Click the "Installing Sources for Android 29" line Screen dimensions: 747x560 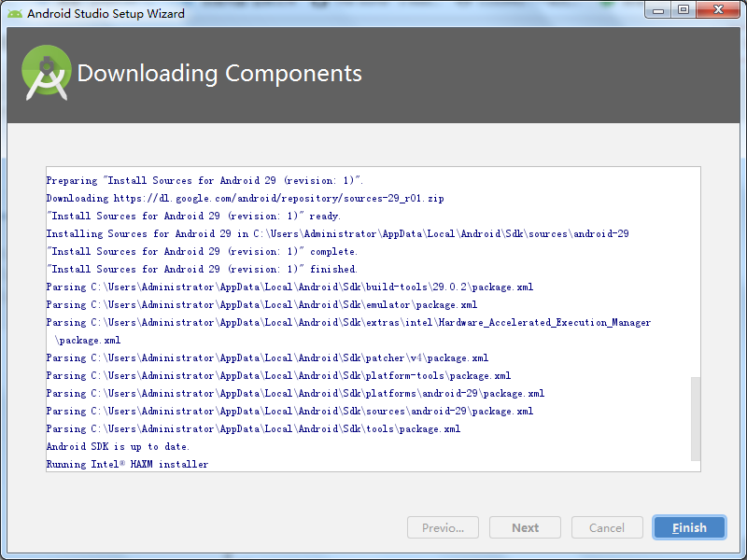pyautogui.click(x=337, y=234)
